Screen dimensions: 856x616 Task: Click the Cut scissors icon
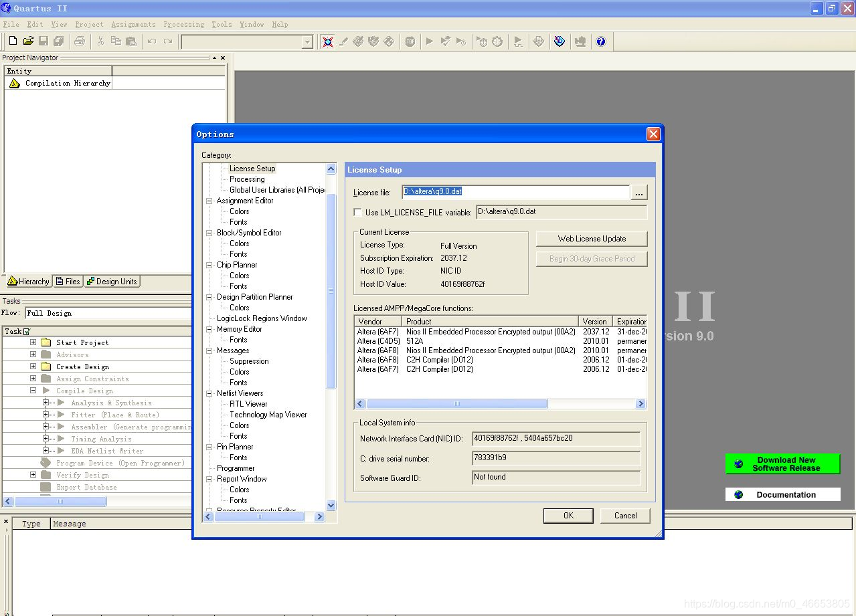point(100,41)
